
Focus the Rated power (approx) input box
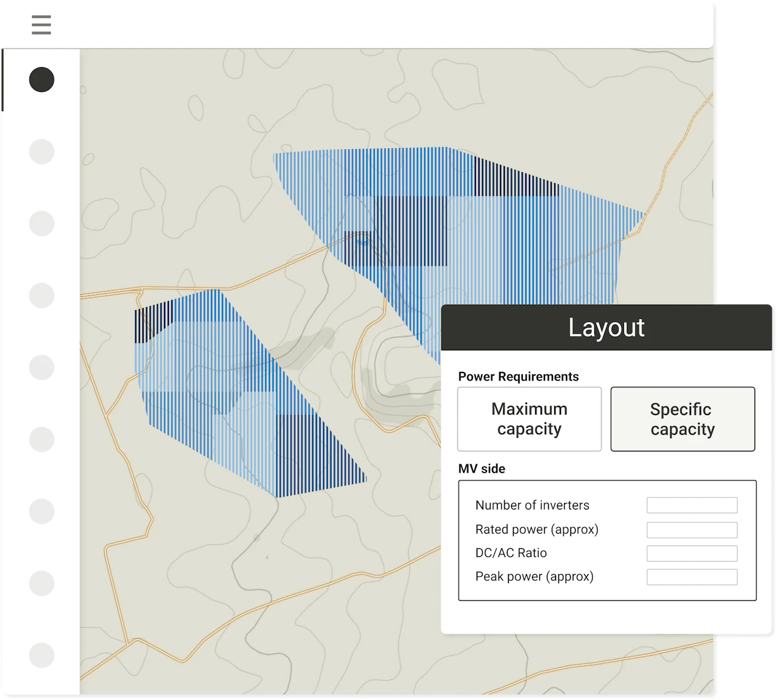(x=692, y=530)
